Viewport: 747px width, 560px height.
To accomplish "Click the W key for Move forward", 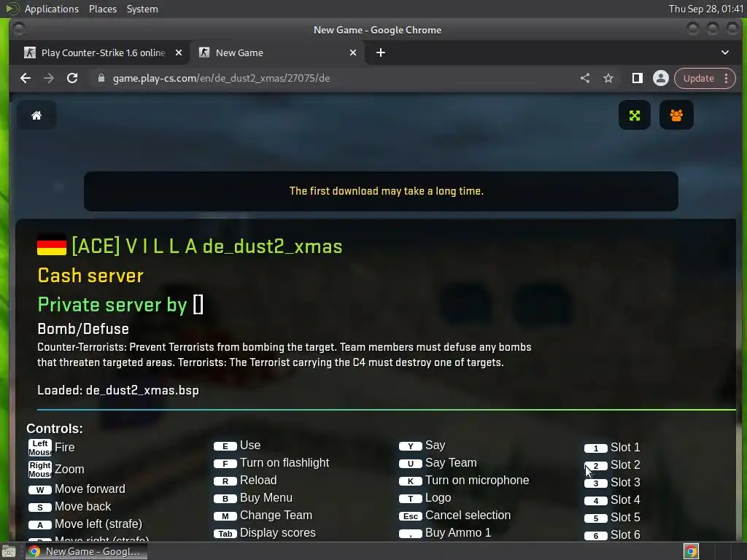I will 40,489.
